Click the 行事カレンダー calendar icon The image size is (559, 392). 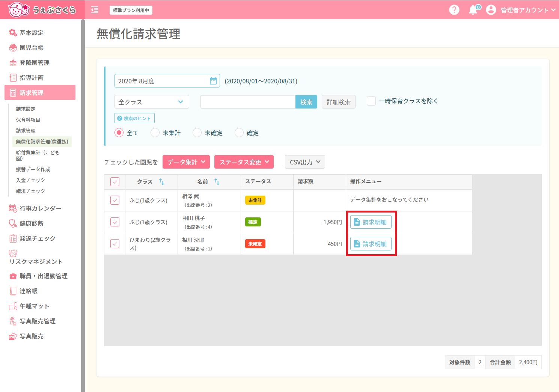[x=13, y=208]
